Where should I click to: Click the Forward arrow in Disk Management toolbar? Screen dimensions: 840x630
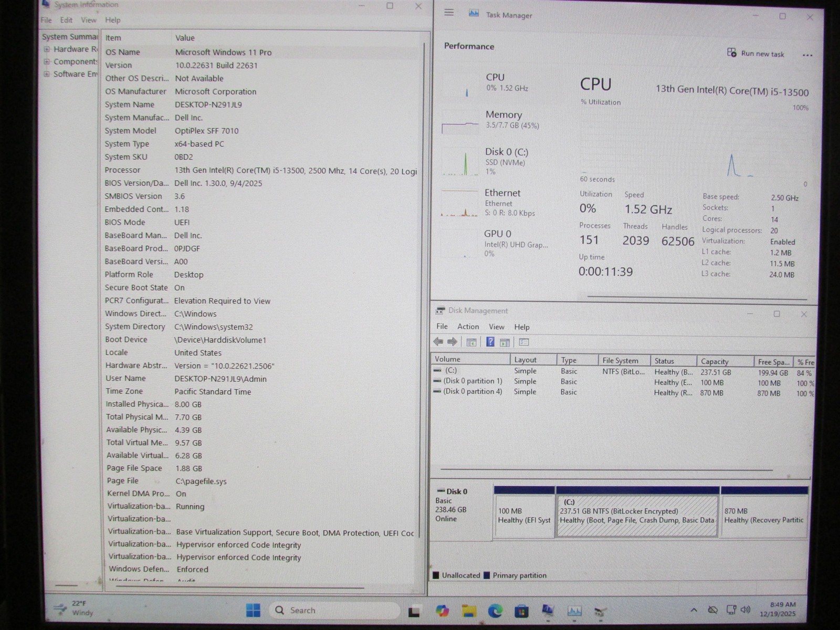(x=452, y=342)
